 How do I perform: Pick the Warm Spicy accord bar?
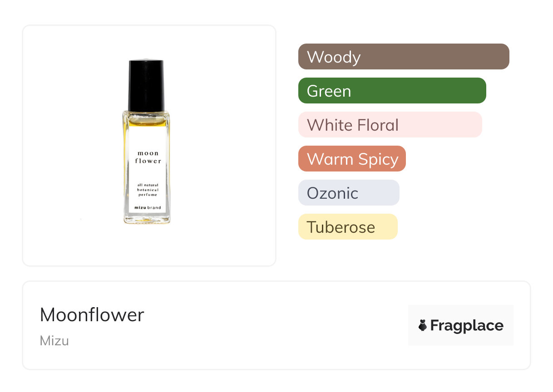[351, 159]
